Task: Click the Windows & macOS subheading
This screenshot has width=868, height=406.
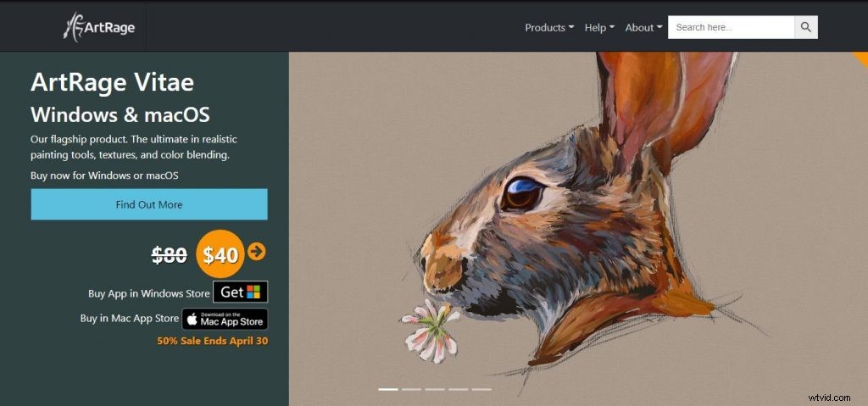Action: (x=120, y=114)
